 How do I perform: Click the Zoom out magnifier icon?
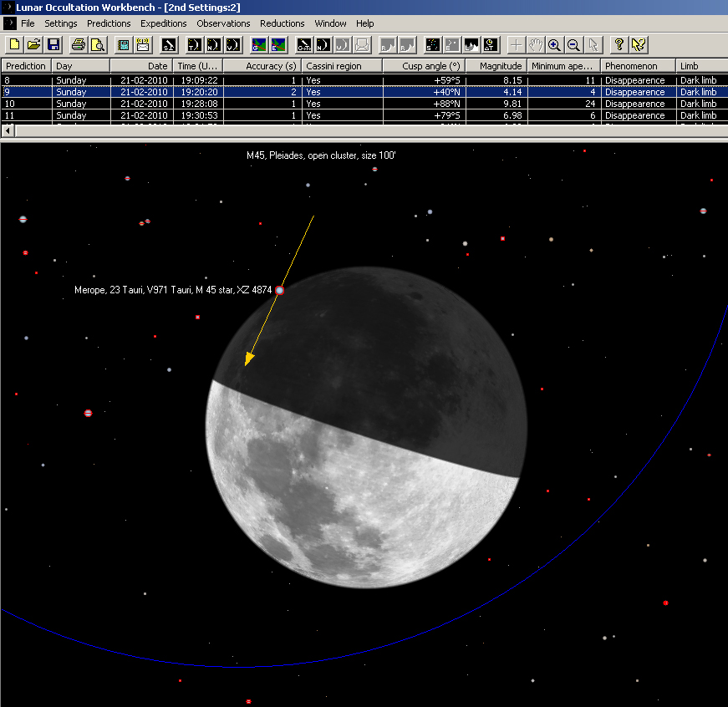[573, 45]
